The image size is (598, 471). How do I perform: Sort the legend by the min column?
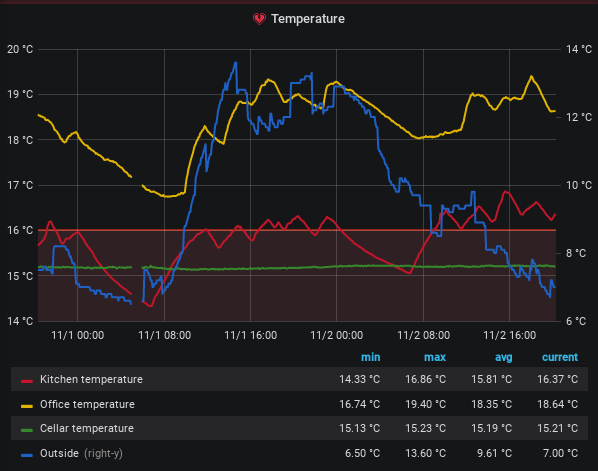coord(370,357)
